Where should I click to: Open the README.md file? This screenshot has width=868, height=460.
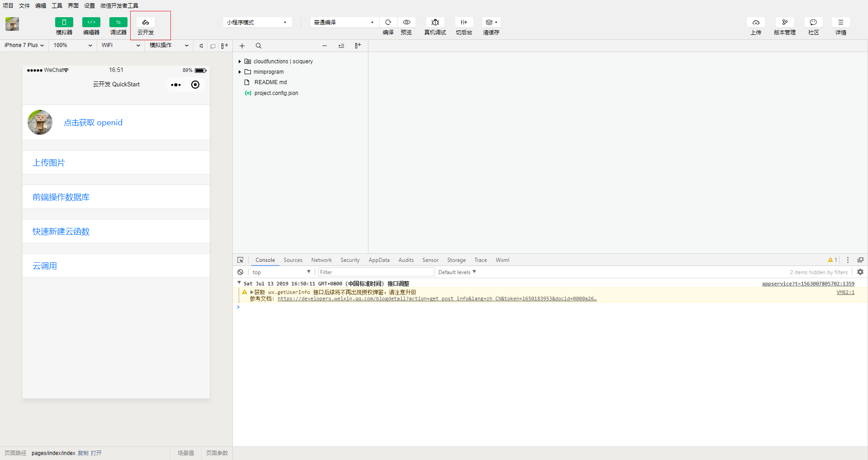[270, 82]
